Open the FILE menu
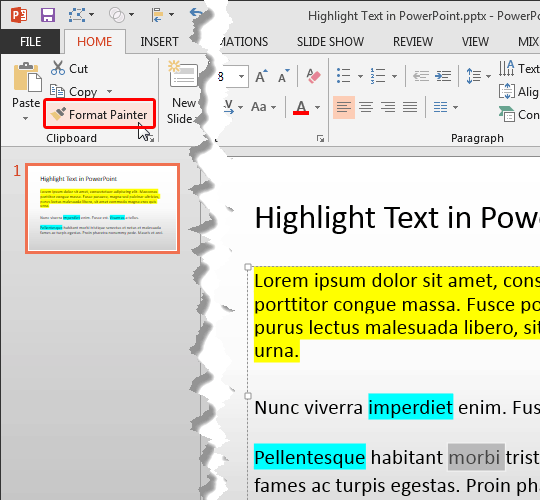This screenshot has height=500, width=540. click(x=30, y=42)
